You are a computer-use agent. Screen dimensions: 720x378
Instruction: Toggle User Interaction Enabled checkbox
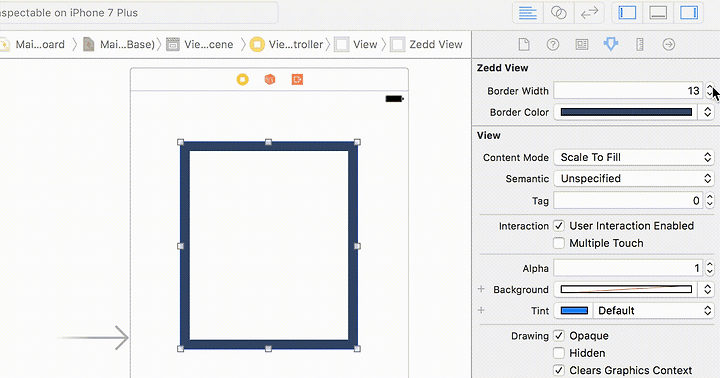pyautogui.click(x=559, y=226)
